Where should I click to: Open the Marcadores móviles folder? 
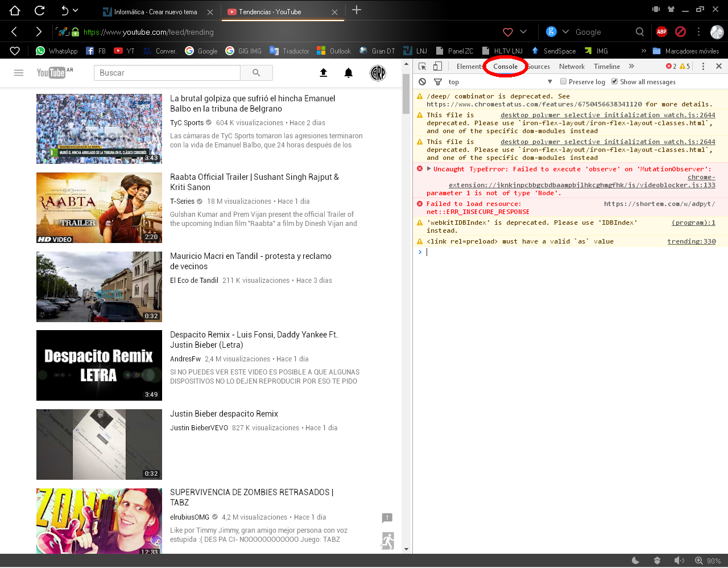(686, 51)
